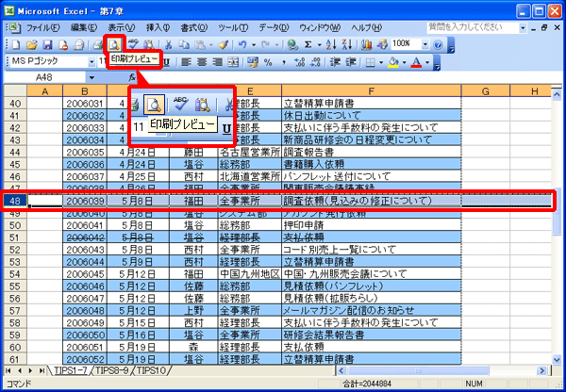The image size is (566, 392).
Task: Apply the yellow Fill Color bucket
Action: pyautogui.click(x=393, y=63)
